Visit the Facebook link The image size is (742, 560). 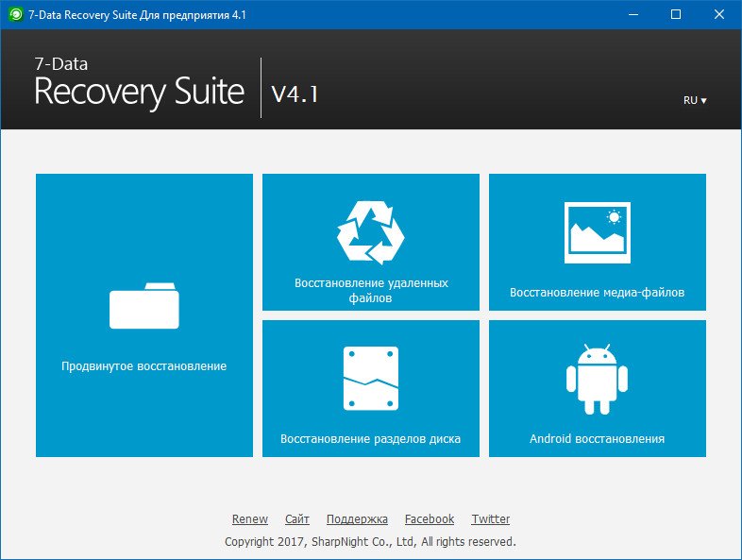[430, 518]
